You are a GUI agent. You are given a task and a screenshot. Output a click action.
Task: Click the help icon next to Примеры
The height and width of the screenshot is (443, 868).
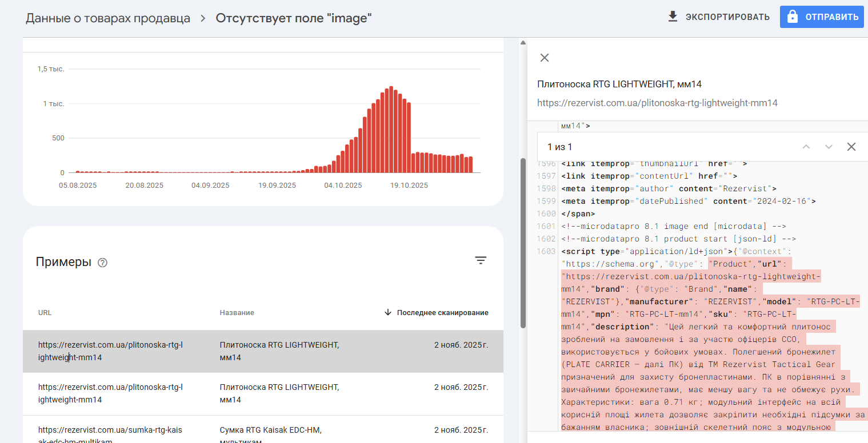tap(102, 263)
